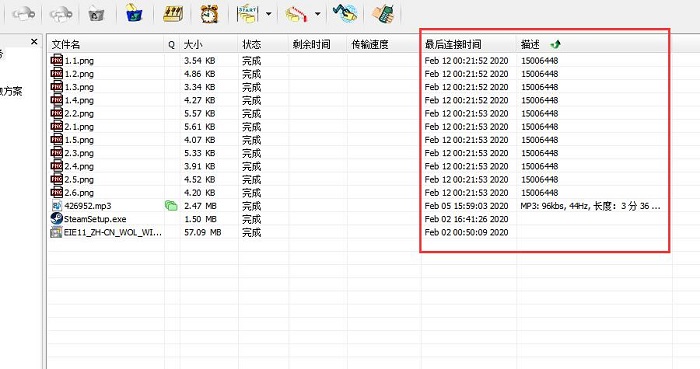Click the Start Queue icon
Viewport: 700px width, 369px height.
pos(247,13)
